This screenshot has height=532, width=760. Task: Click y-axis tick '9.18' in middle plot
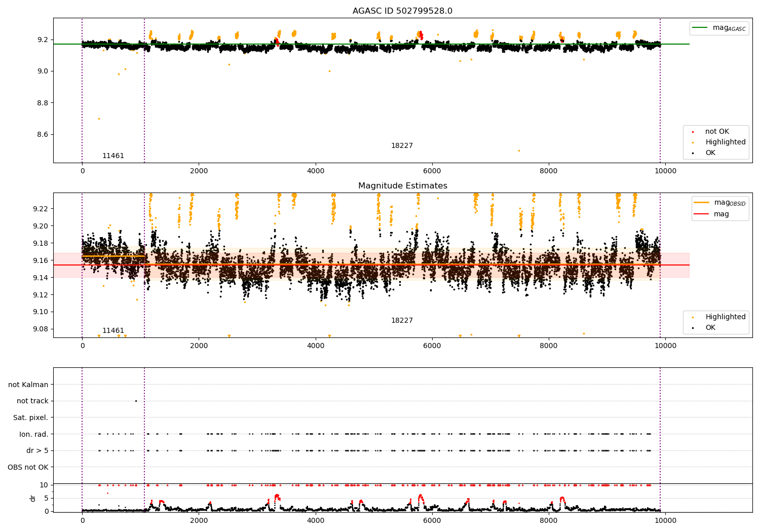[x=41, y=243]
